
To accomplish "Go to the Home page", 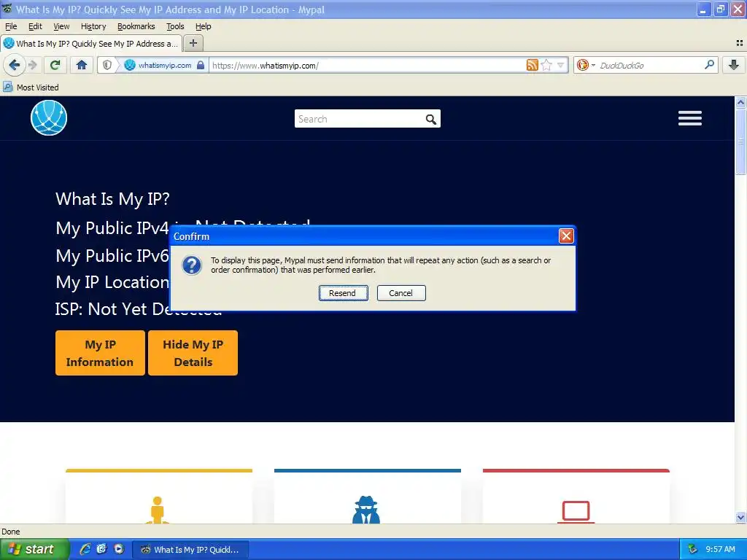I will (x=82, y=65).
